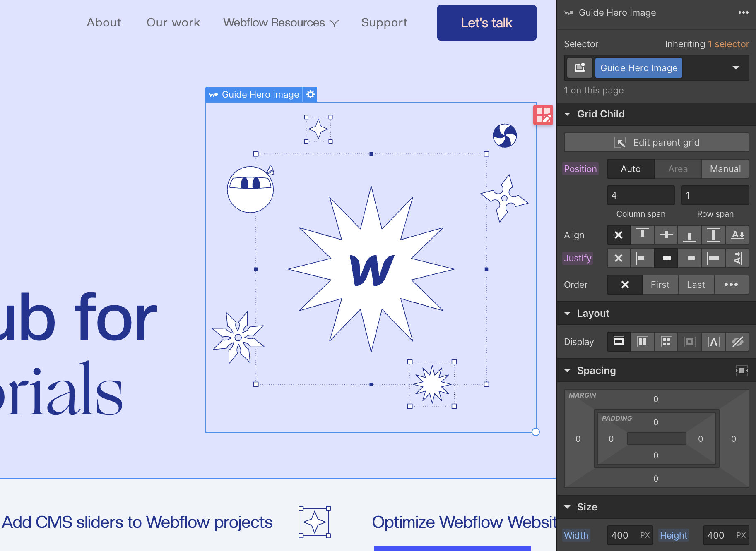Set Display to none

click(x=738, y=342)
